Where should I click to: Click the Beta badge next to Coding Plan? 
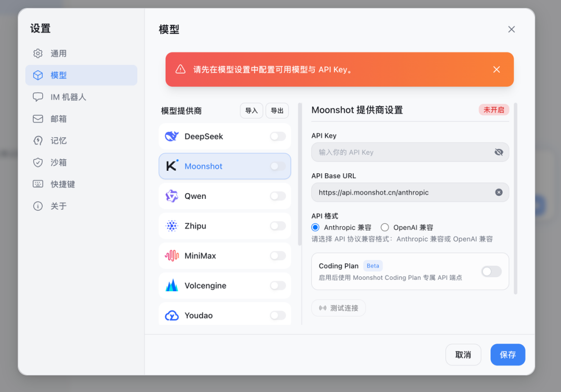click(x=373, y=266)
